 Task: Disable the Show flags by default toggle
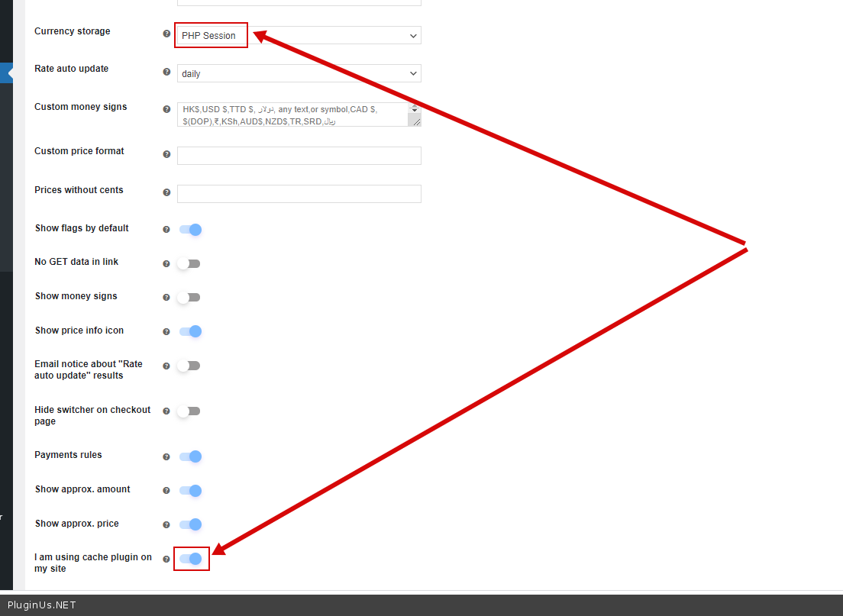click(189, 230)
